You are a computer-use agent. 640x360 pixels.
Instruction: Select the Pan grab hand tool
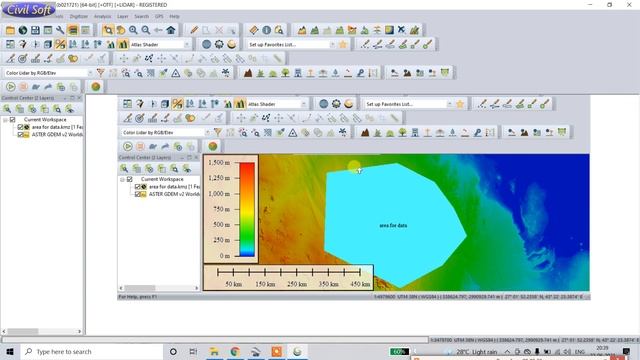(x=121, y=30)
